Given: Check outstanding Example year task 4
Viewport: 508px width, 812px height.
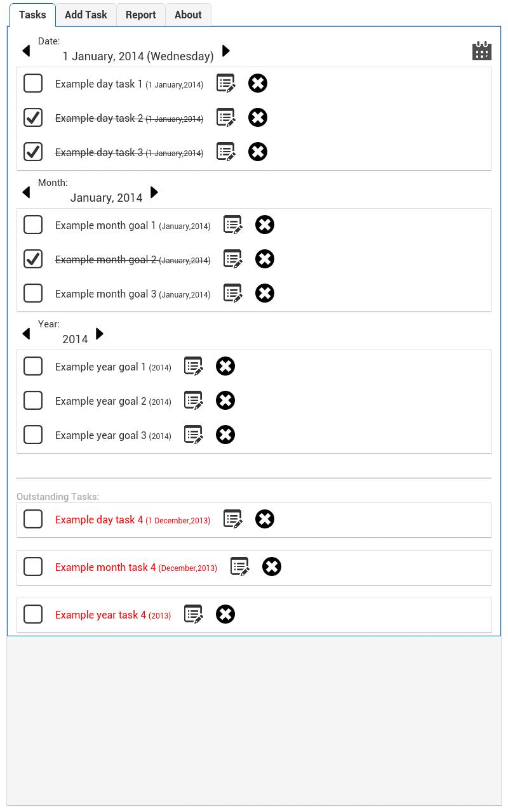Looking at the screenshot, I should (33, 614).
